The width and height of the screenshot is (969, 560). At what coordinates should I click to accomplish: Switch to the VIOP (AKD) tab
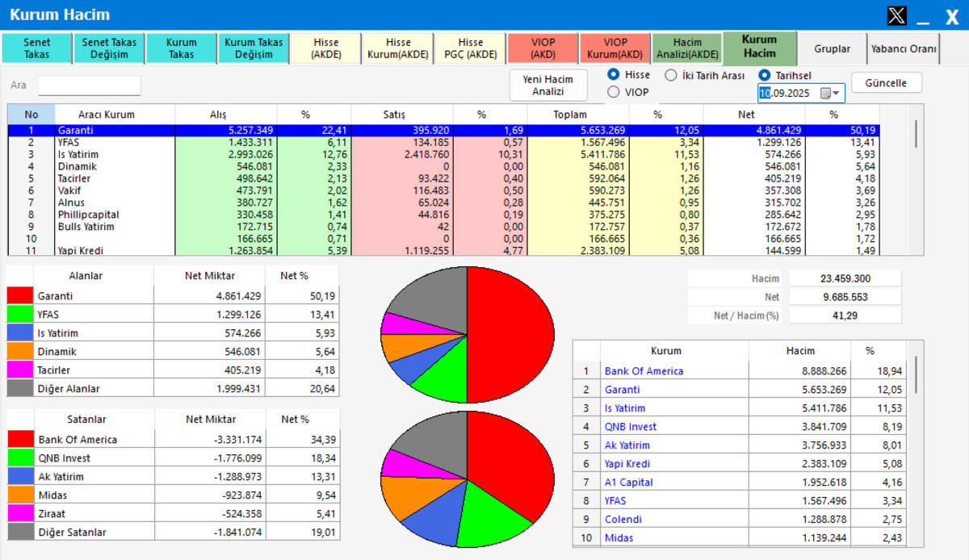(x=543, y=48)
